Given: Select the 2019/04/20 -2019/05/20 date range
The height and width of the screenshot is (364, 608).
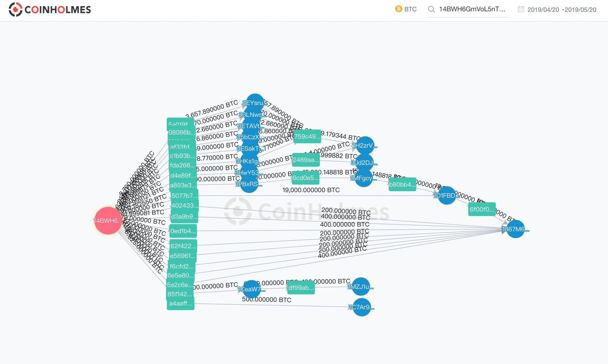Looking at the screenshot, I should coord(562,10).
